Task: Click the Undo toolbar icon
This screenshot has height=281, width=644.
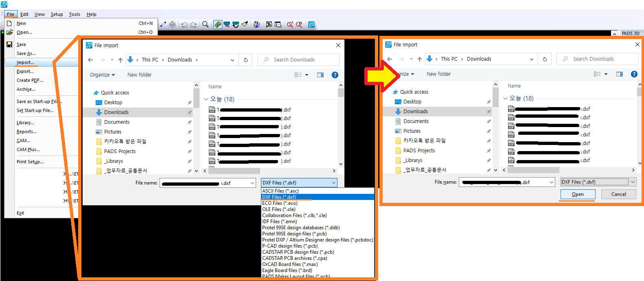Action: (184, 24)
